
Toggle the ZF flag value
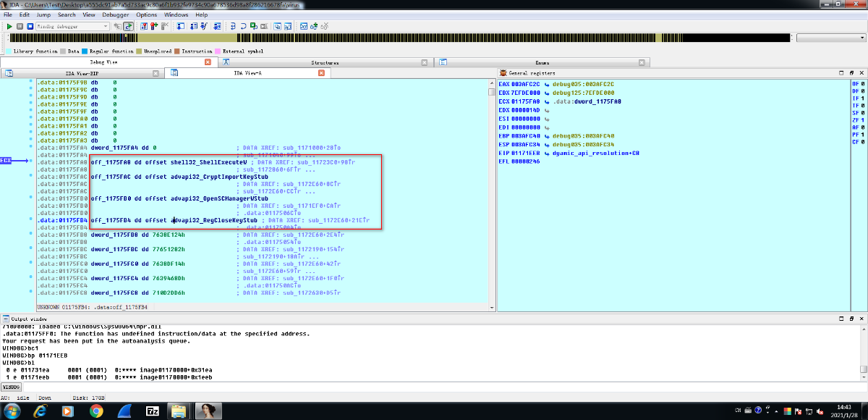click(x=863, y=119)
